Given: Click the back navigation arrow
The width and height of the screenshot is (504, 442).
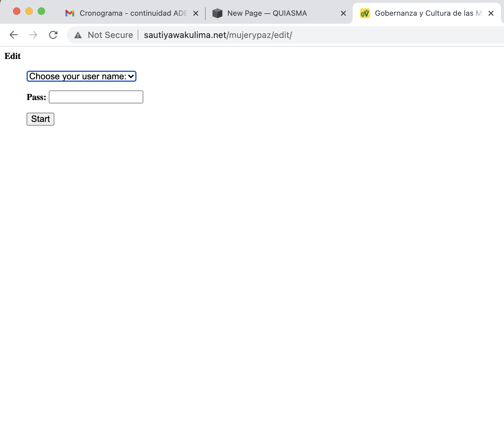Looking at the screenshot, I should (x=13, y=35).
